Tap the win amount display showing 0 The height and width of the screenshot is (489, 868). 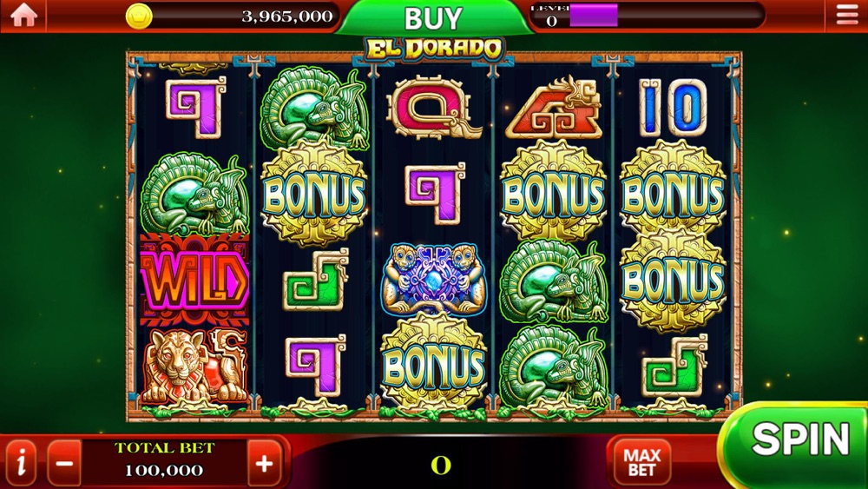click(441, 466)
